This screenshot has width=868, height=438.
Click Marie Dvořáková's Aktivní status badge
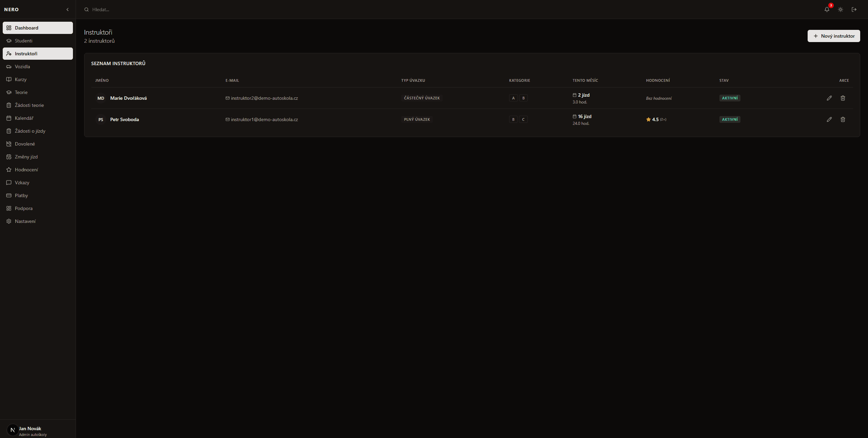(730, 98)
